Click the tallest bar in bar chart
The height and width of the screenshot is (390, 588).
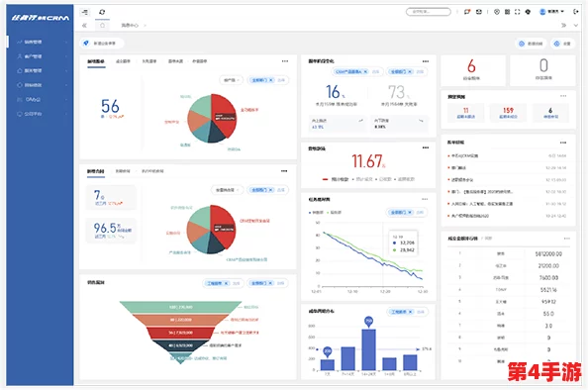pyautogui.click(x=368, y=349)
